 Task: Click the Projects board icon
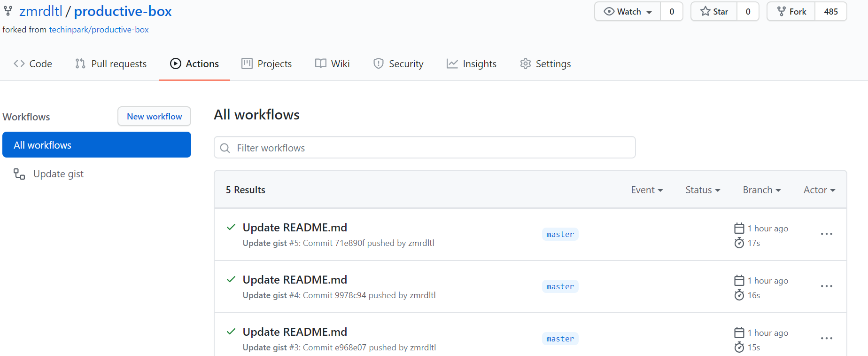pyautogui.click(x=247, y=63)
